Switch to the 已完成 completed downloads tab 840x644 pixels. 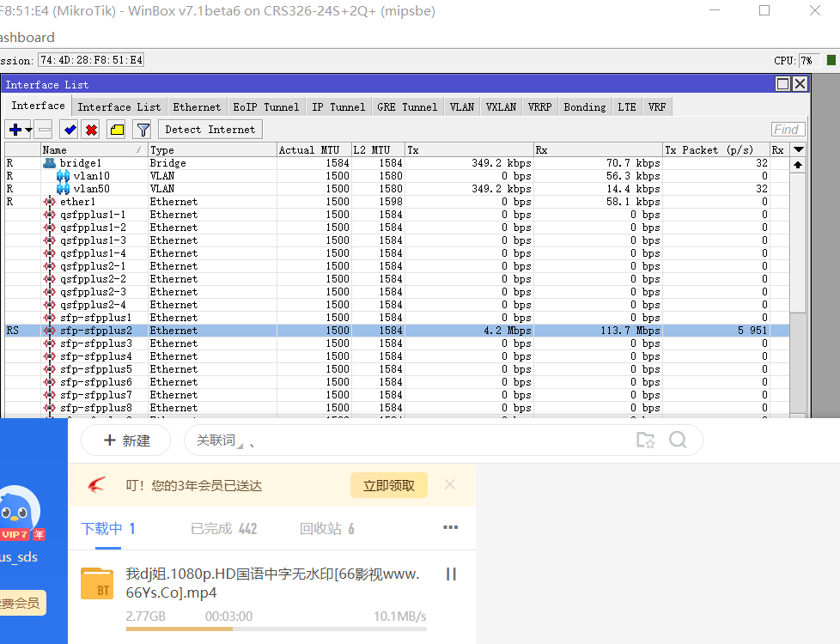[x=223, y=529]
